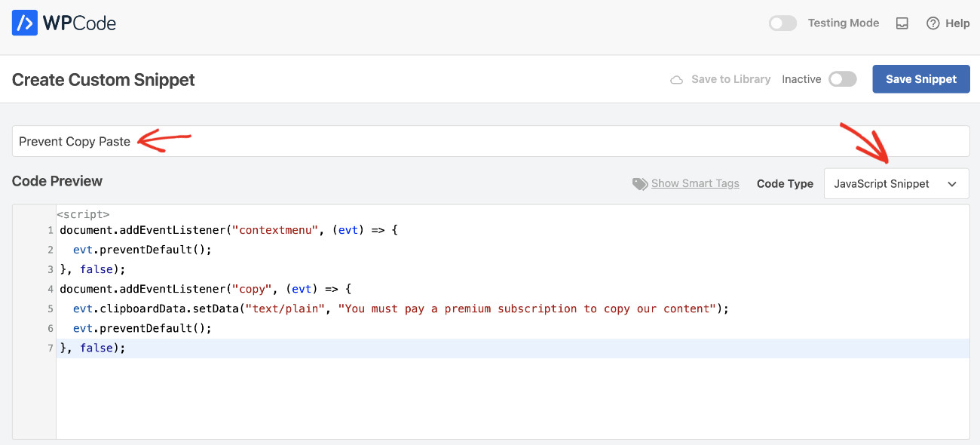Click the cloud icon beside Save to Library
This screenshot has width=980, height=445.
point(676,78)
